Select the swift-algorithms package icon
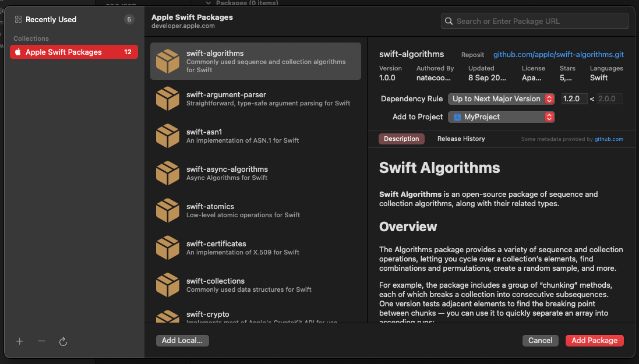Image resolution: width=639 pixels, height=364 pixels. tap(167, 61)
